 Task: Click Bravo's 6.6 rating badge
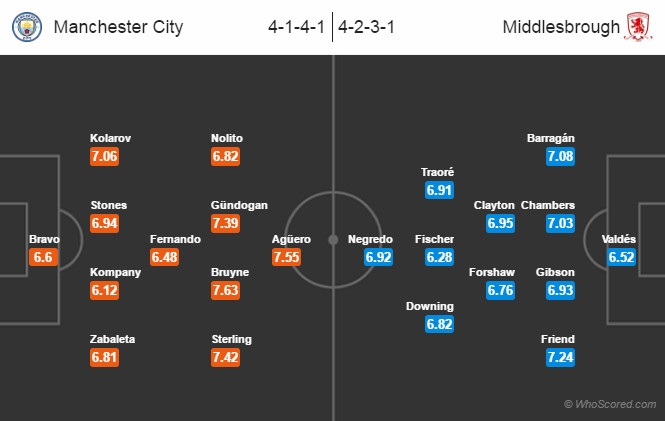pos(42,258)
